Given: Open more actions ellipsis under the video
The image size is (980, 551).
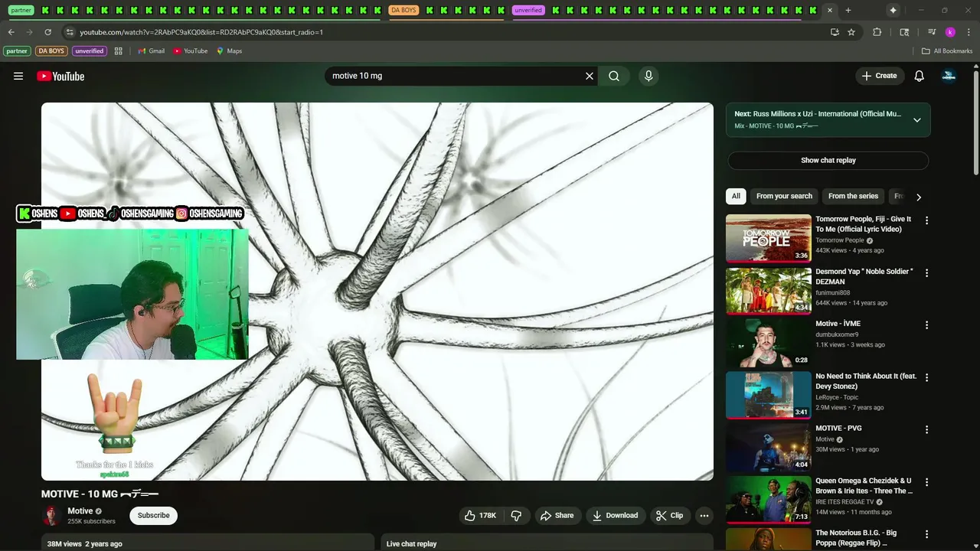Looking at the screenshot, I should (704, 516).
